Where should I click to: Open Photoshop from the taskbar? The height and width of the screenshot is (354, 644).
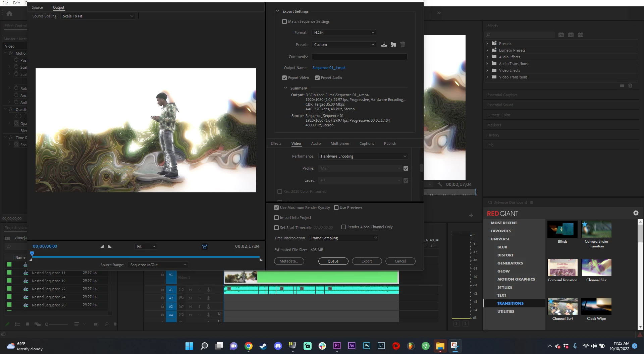367,346
